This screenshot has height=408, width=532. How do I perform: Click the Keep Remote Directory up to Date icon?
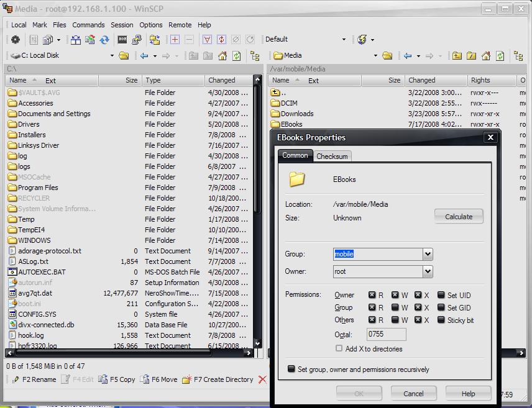tap(90, 40)
